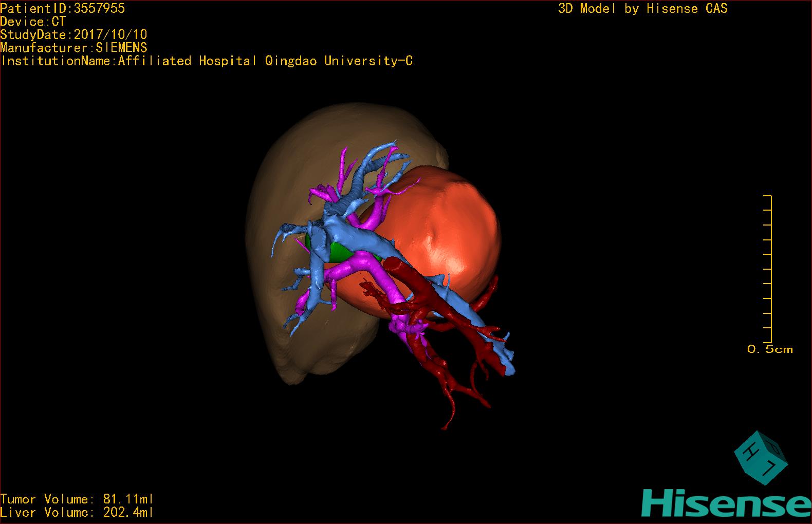This screenshot has height=524, width=812.
Task: Click the yellow scale ruler
Action: [x=768, y=269]
